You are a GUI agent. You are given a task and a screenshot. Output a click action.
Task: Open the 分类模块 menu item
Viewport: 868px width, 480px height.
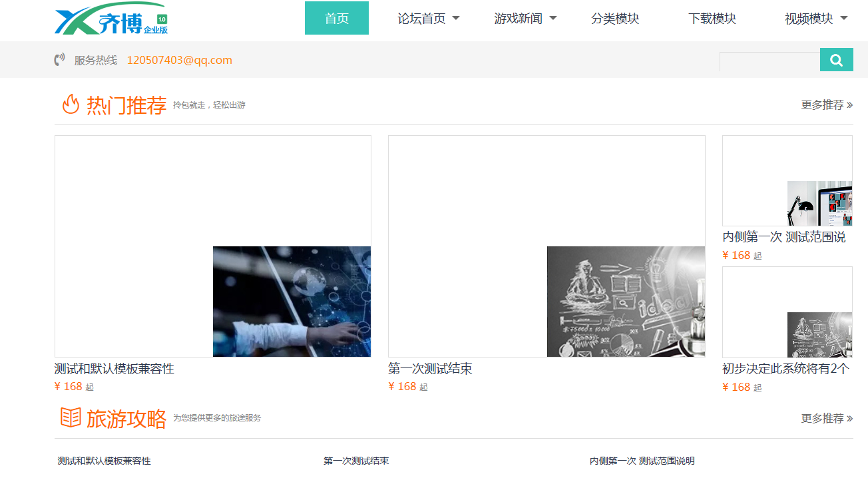tap(615, 19)
